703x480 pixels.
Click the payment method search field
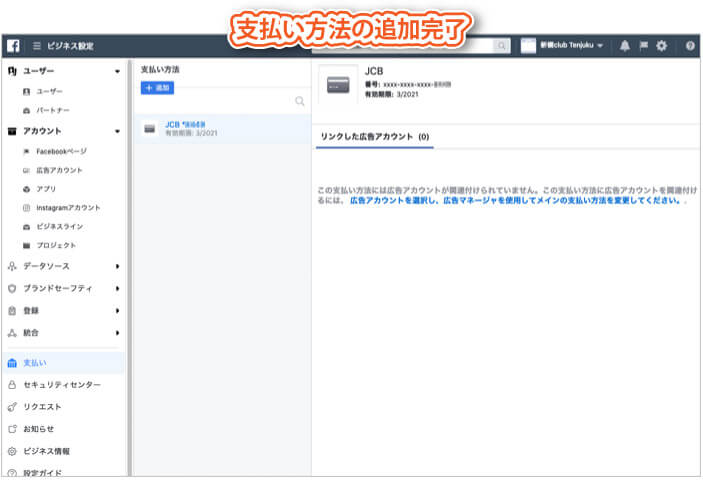pos(222,101)
